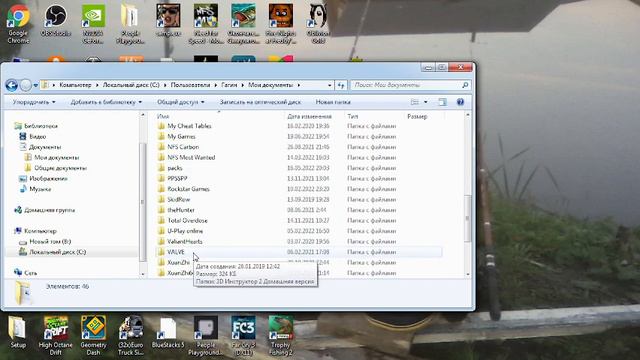Select 'Видео' library in the navigation pane
Screen dimensions: 640x360
(x=38, y=136)
